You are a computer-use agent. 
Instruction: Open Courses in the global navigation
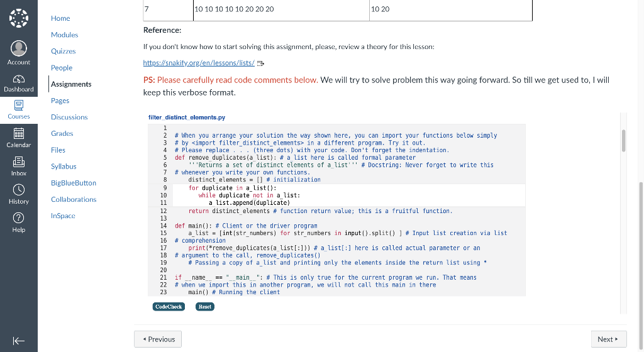pos(18,110)
